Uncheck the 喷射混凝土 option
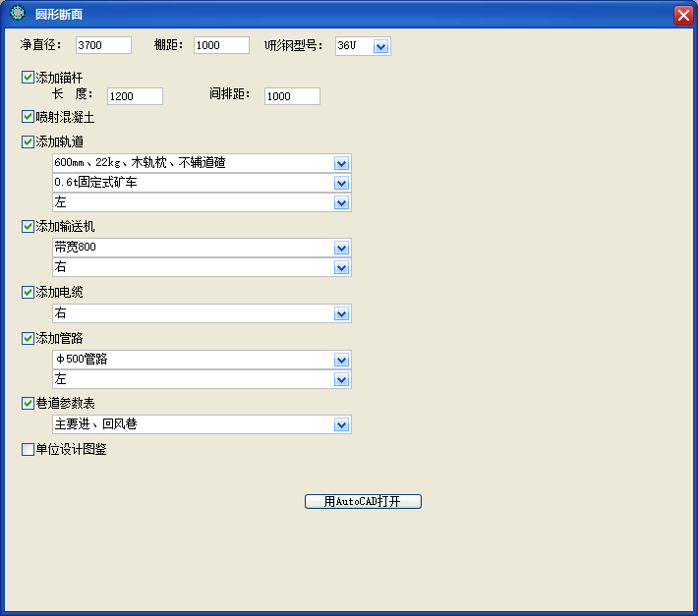 [x=28, y=117]
